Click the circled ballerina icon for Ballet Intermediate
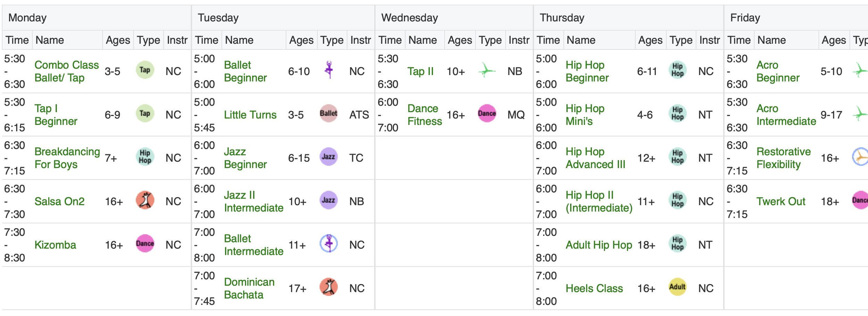 [x=328, y=243]
